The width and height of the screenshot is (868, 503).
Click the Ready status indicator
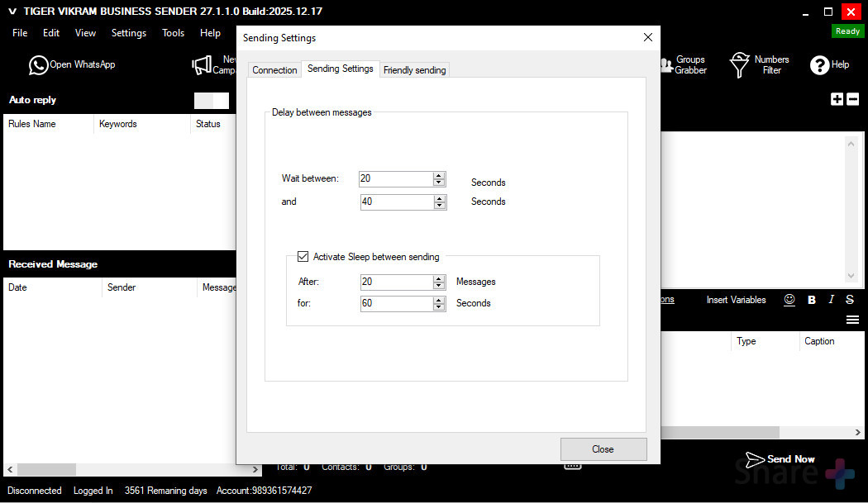pyautogui.click(x=847, y=31)
